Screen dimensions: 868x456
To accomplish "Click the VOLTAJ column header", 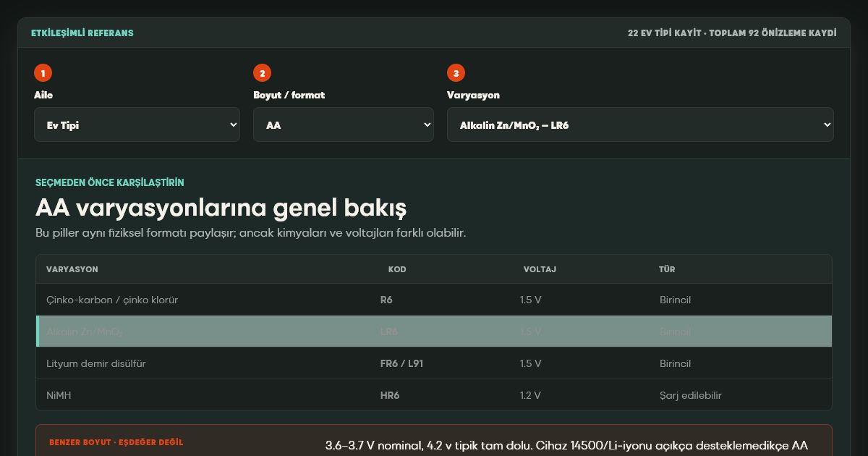I will click(x=540, y=269).
